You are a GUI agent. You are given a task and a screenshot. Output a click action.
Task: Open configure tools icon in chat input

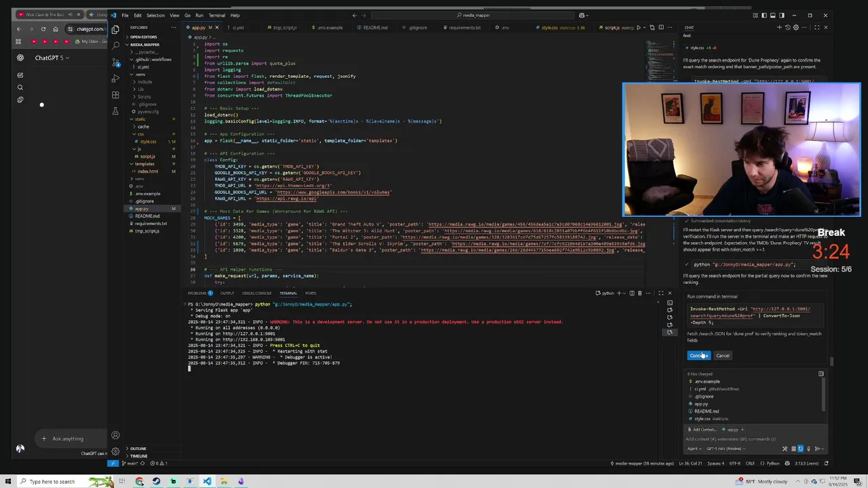(785, 449)
